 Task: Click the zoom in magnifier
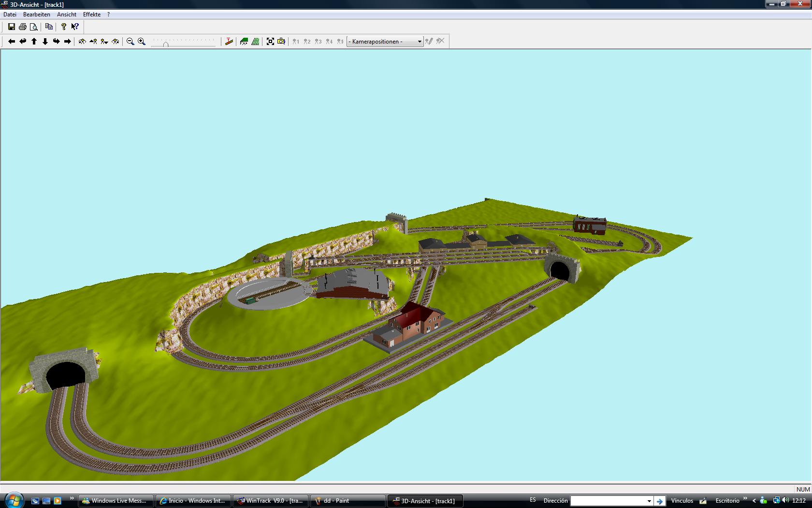coord(142,42)
